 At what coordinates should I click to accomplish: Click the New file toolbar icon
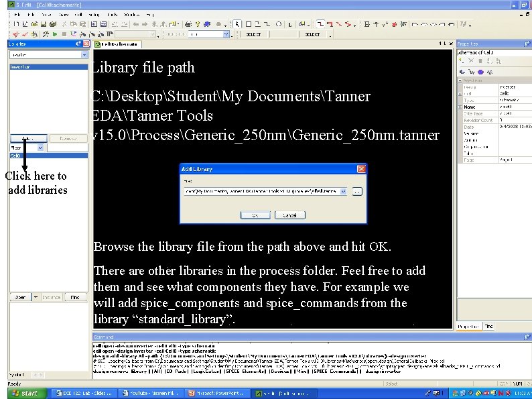(16, 24)
